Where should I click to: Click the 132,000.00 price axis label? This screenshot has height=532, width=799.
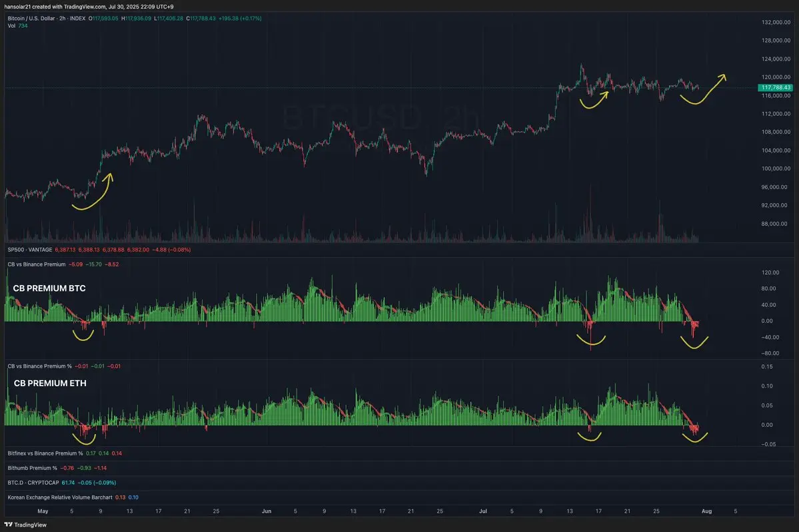[776, 23]
